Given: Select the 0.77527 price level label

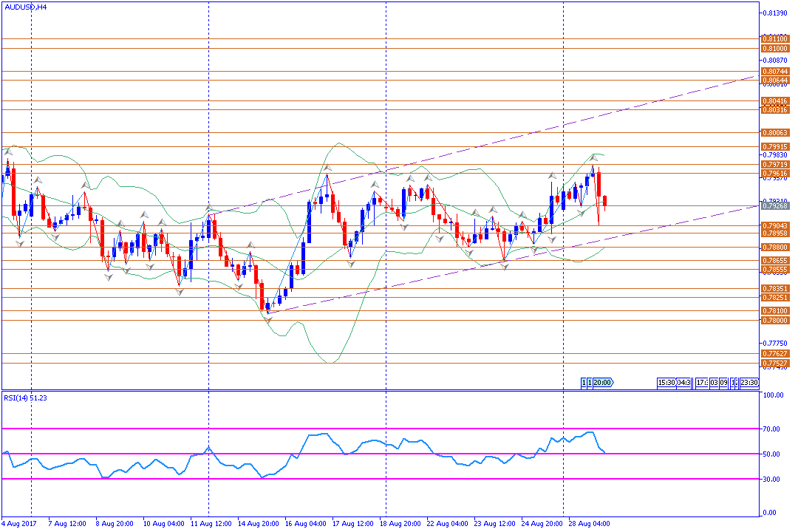Looking at the screenshot, I should click(x=774, y=364).
